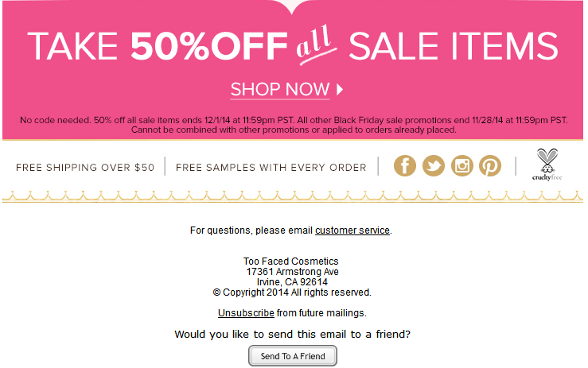The image size is (588, 368).
Task: Click the Free Shipping Over $50 text
Action: coord(86,168)
